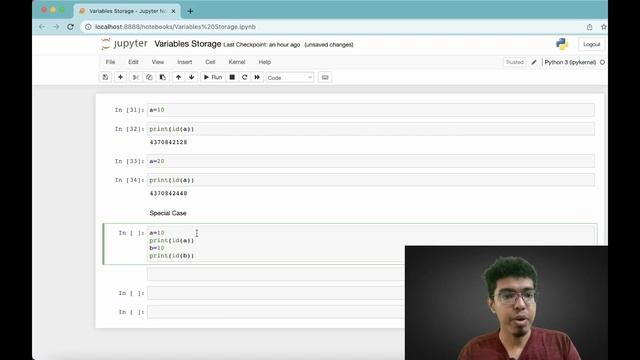Open a new browser tab with plus
Viewport: 640px width, 360px height.
(190, 11)
